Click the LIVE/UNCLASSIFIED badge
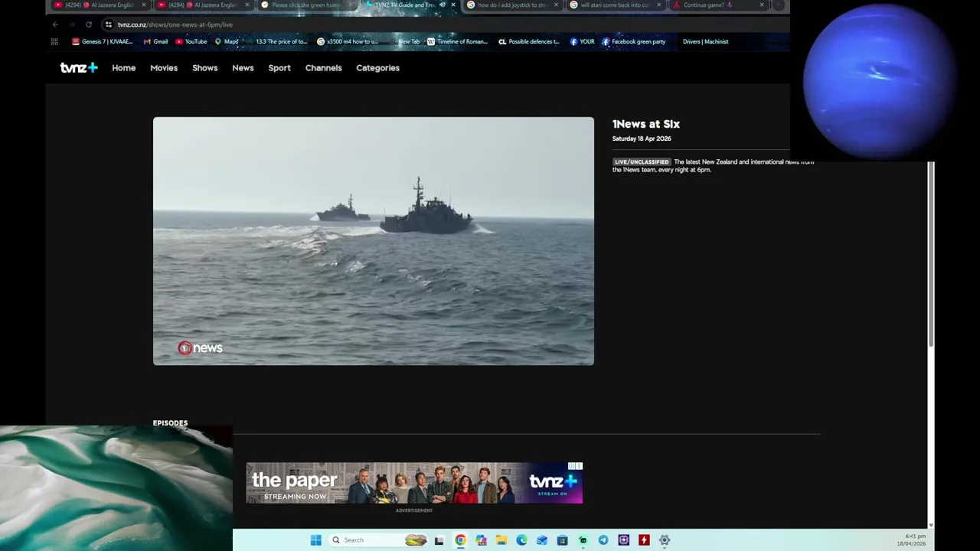 (642, 162)
